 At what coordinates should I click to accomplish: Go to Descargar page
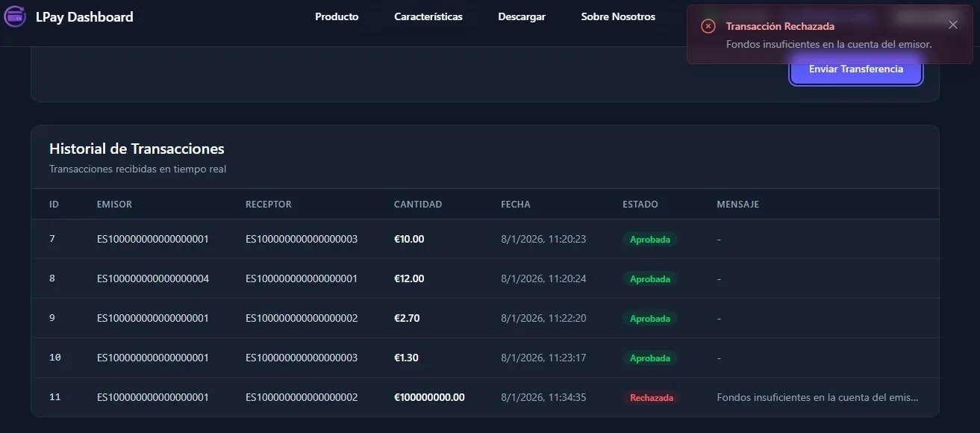click(522, 16)
